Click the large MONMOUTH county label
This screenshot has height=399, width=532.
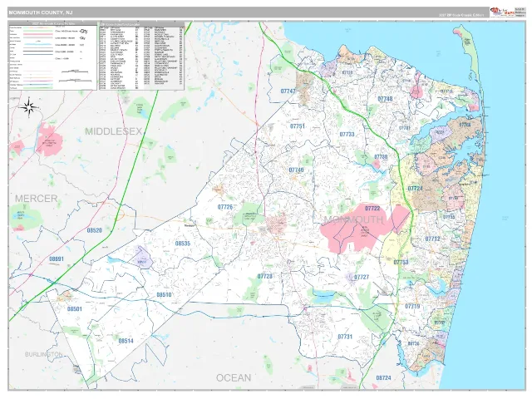[x=353, y=219]
